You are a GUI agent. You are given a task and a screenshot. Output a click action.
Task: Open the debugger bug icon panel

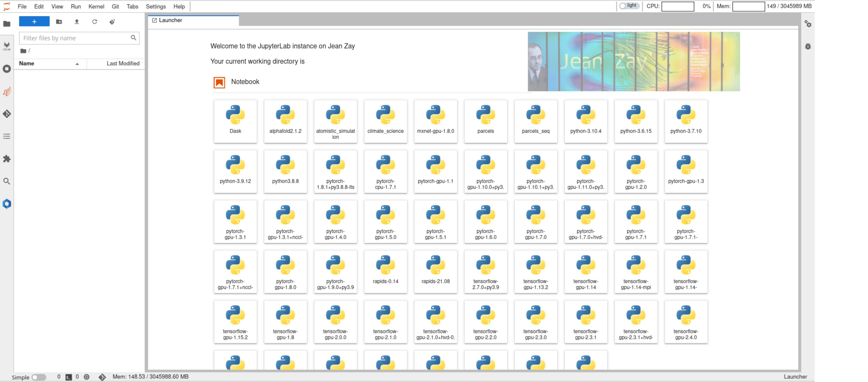tap(808, 47)
